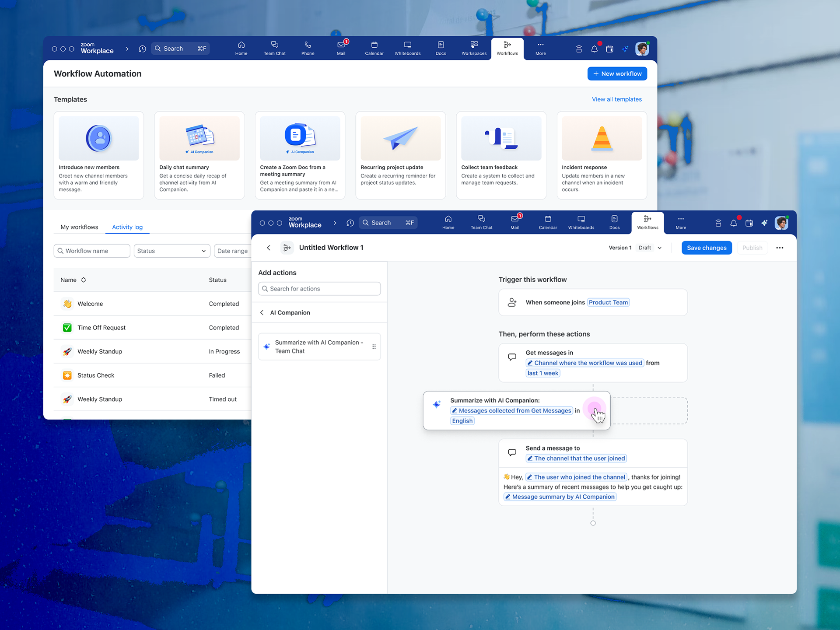Viewport: 840px width, 630px height.
Task: Open Mail in the front window navbar
Action: click(x=514, y=223)
